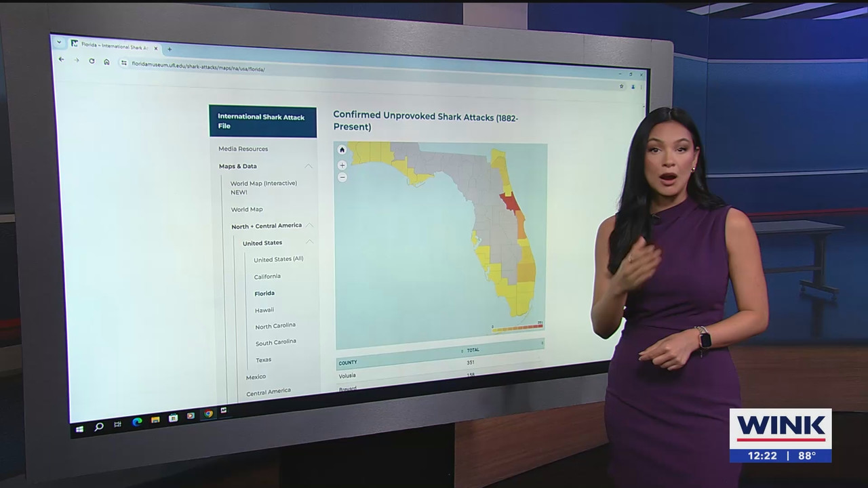Image resolution: width=868 pixels, height=488 pixels.
Task: Switch to Google Chrome on the taskbar
Action: [x=208, y=413]
